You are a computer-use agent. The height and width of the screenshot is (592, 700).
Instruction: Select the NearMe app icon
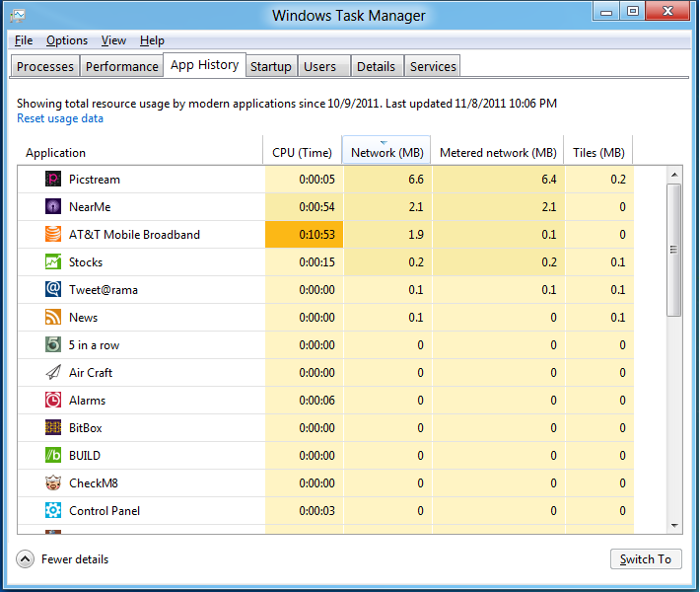coord(53,207)
